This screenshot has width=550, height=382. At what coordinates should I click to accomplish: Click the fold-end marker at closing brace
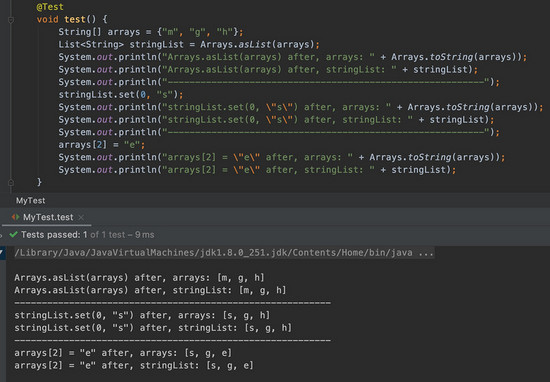coord(11,182)
